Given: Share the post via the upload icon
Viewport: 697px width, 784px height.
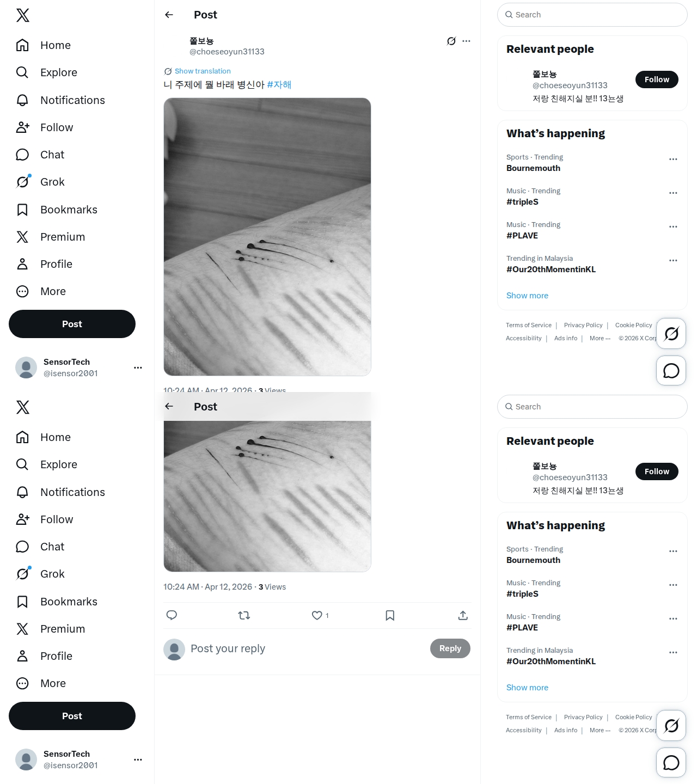Looking at the screenshot, I should pyautogui.click(x=463, y=615).
